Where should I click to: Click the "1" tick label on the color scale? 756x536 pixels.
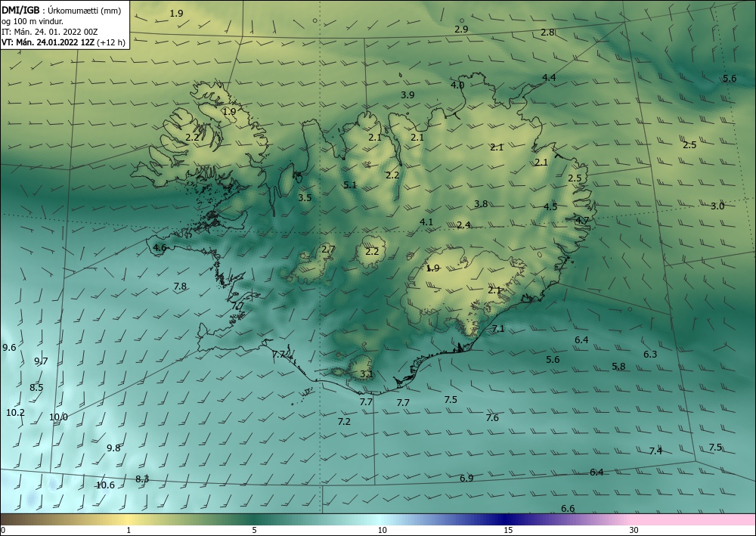click(129, 530)
